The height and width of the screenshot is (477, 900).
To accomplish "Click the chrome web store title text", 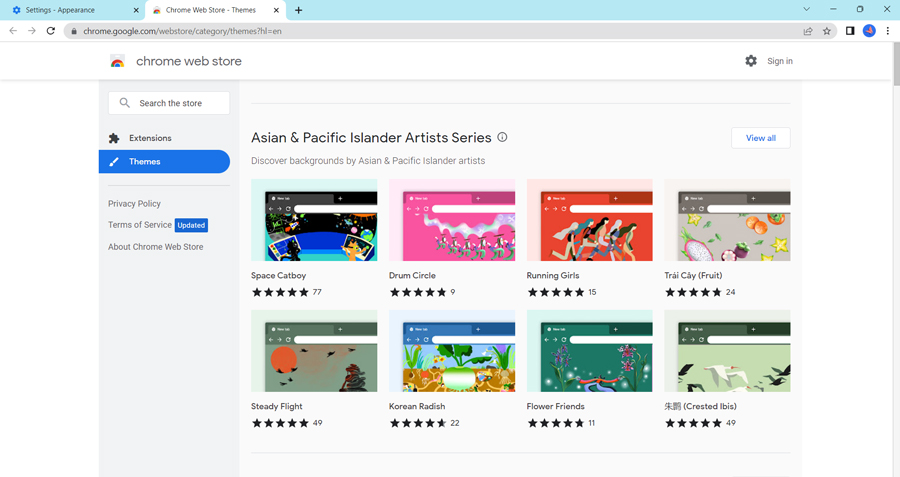I will [x=189, y=61].
